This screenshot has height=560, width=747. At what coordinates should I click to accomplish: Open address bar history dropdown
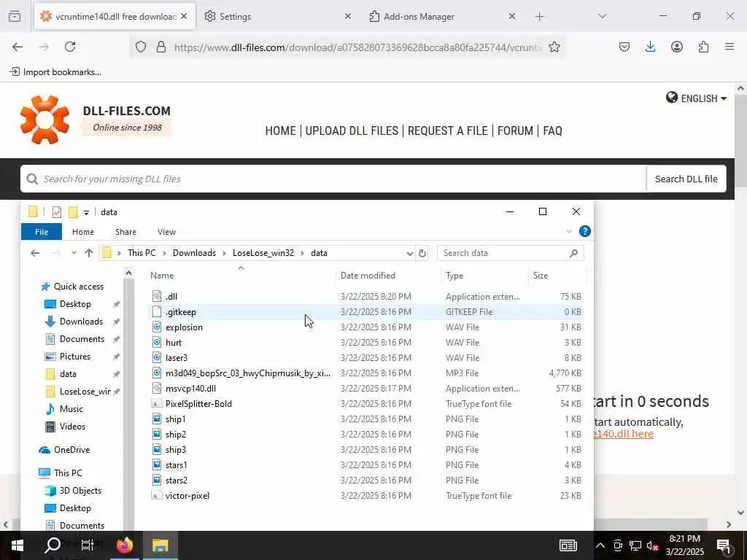[409, 253]
